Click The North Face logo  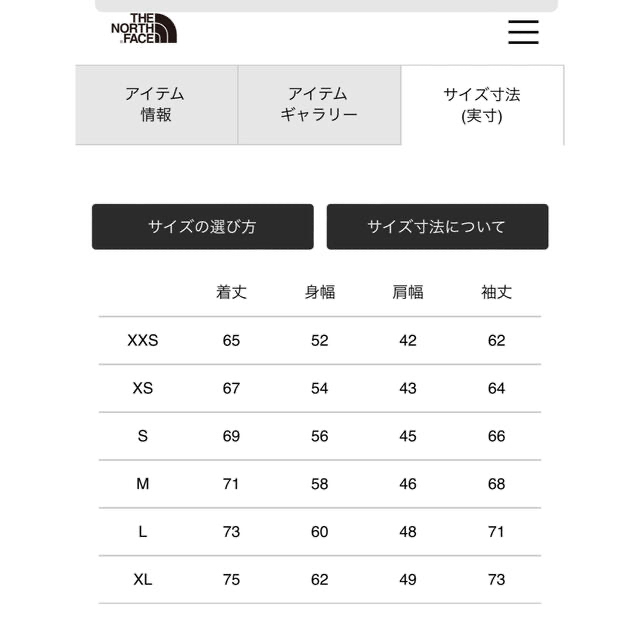pyautogui.click(x=144, y=28)
